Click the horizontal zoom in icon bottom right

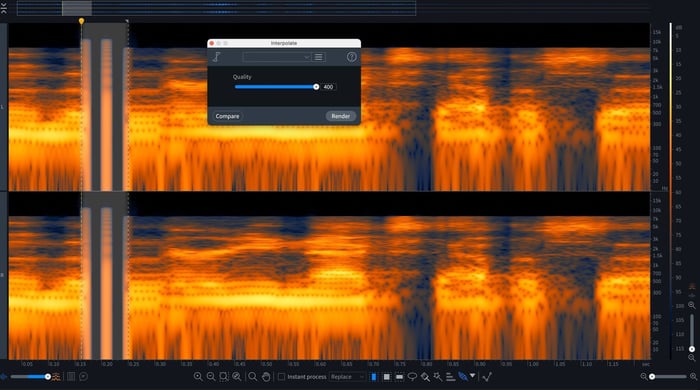point(693,377)
